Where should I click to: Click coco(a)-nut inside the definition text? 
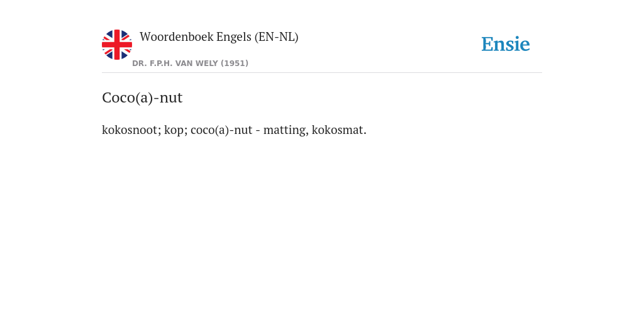click(x=221, y=130)
